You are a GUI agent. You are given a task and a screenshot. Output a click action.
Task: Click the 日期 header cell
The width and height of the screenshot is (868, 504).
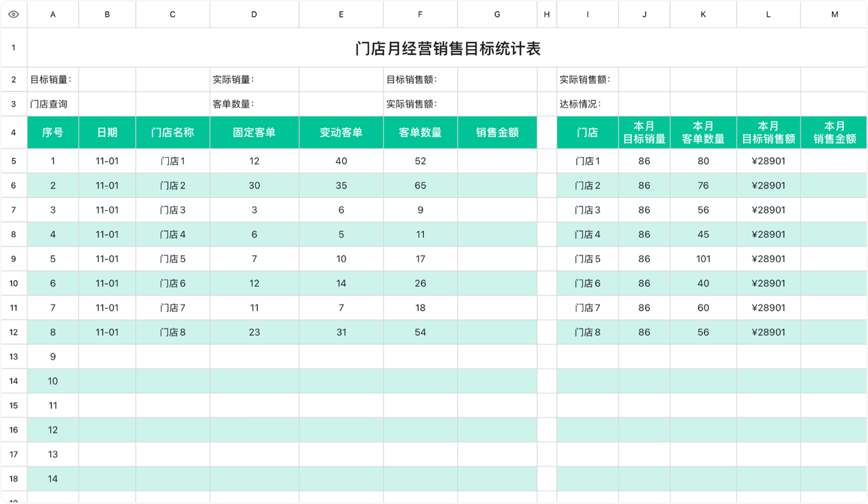click(x=107, y=132)
